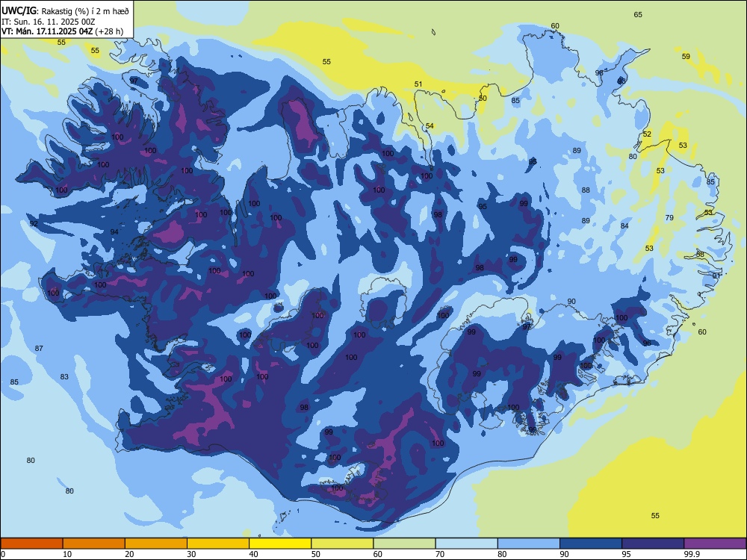This screenshot has width=747, height=560.
Task: Click the pale yellow 50–60 legend swatch
Action: 342,544
